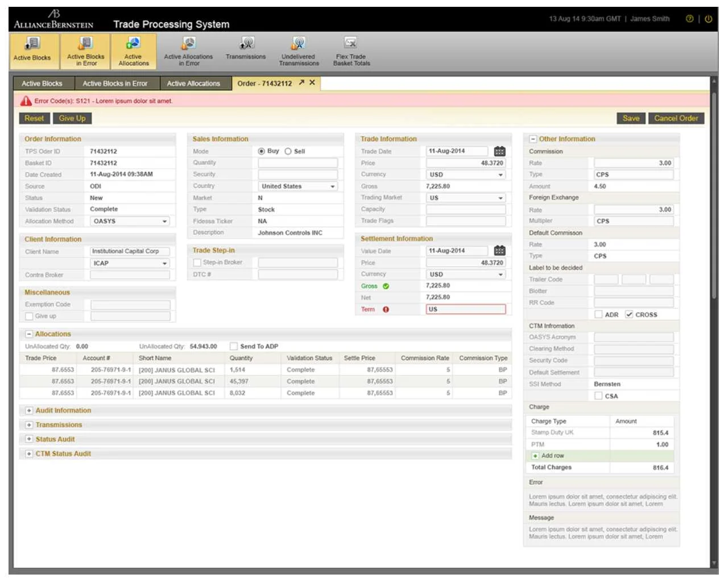Click the Contra Broker input field

130,275
